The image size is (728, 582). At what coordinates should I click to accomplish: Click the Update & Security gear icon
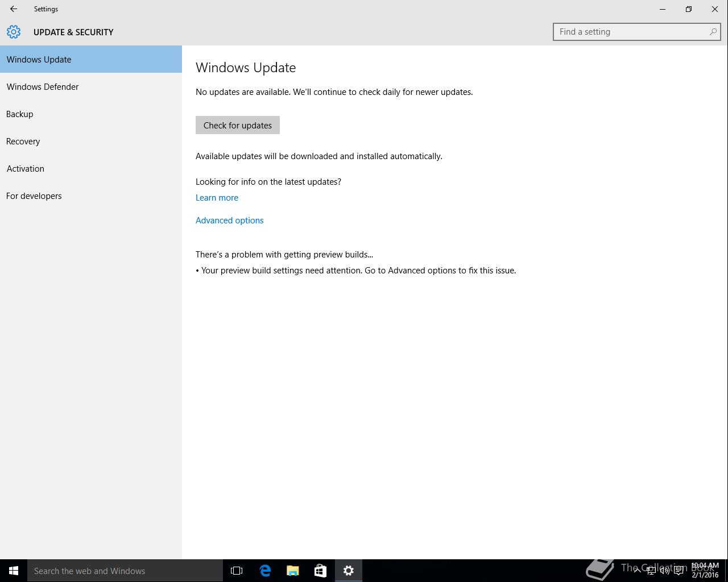(x=14, y=32)
